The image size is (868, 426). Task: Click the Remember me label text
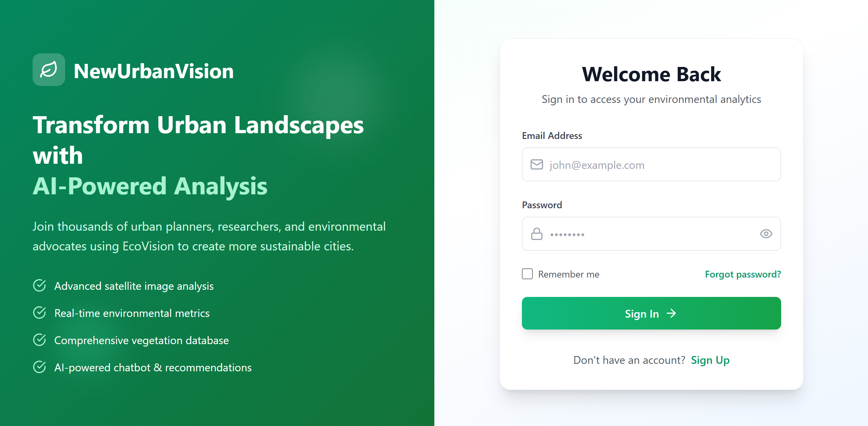569,274
